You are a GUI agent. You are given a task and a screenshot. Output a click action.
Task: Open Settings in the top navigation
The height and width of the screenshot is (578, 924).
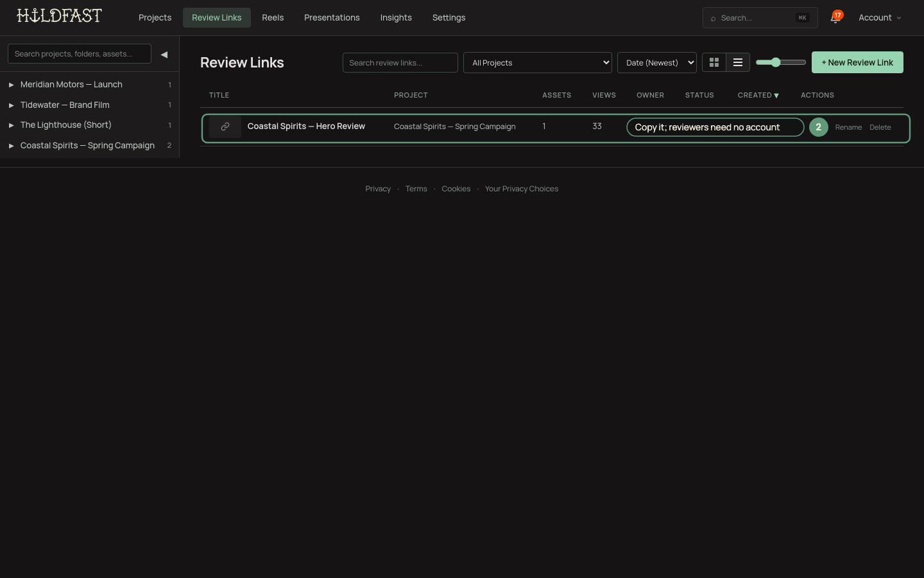click(x=449, y=18)
